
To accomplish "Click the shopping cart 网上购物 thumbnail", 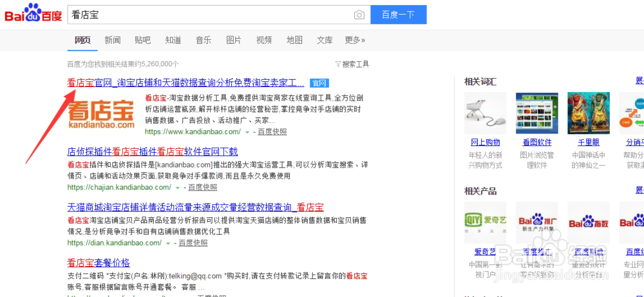I will [x=486, y=113].
